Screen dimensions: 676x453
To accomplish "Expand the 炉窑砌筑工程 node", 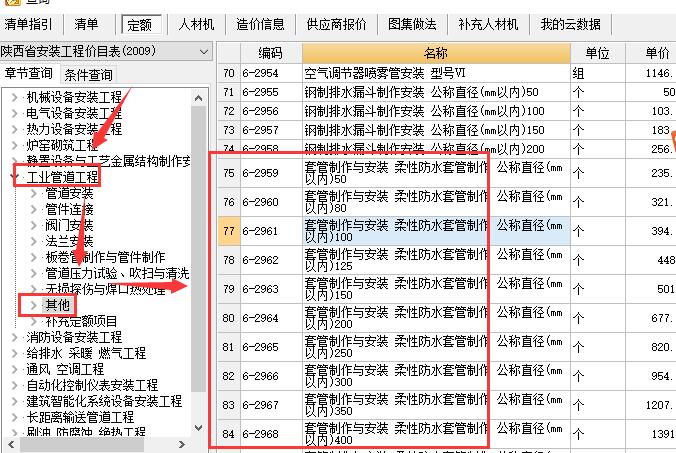I will tap(15, 145).
